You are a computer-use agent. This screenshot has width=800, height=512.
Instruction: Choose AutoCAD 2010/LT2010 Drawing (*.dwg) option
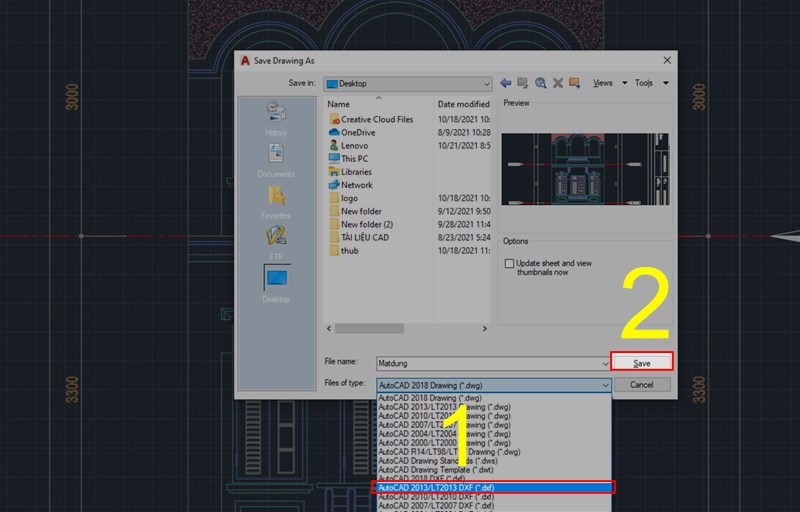point(494,416)
